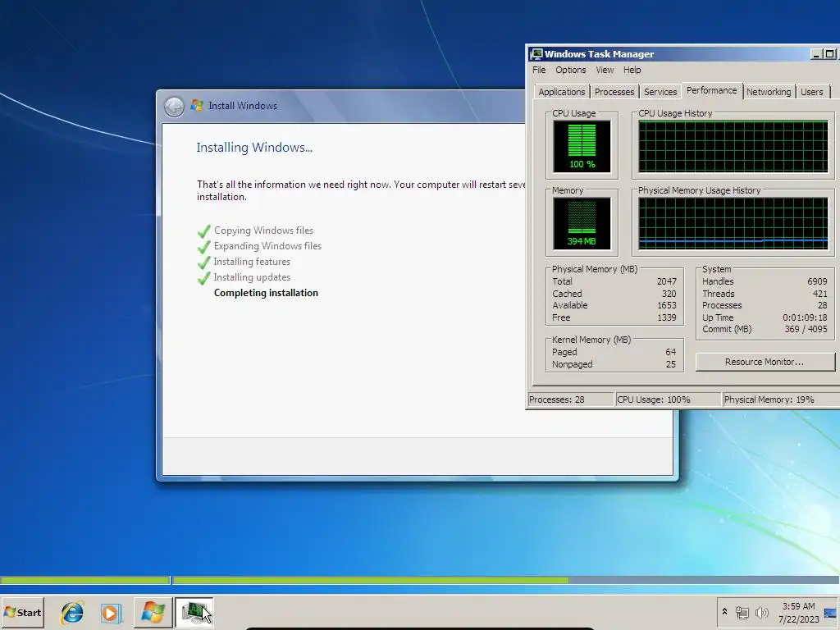Image resolution: width=840 pixels, height=630 pixels.
Task: Select the Performance tab
Action: click(711, 90)
